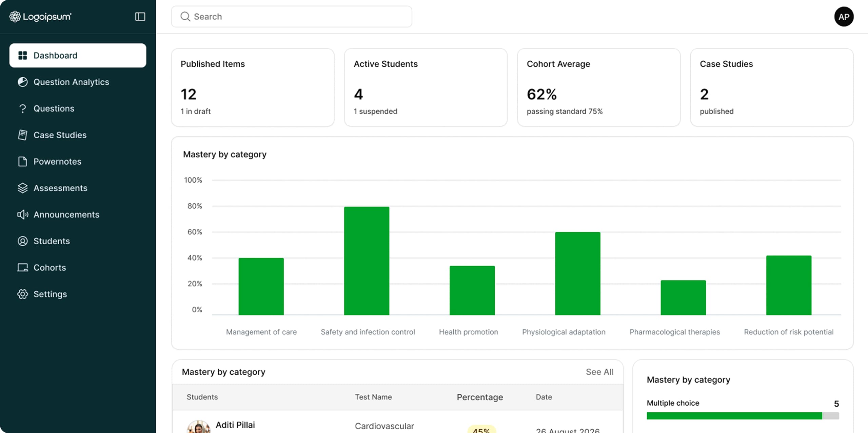Open Dashboard in the sidebar
868x433 pixels.
point(78,56)
